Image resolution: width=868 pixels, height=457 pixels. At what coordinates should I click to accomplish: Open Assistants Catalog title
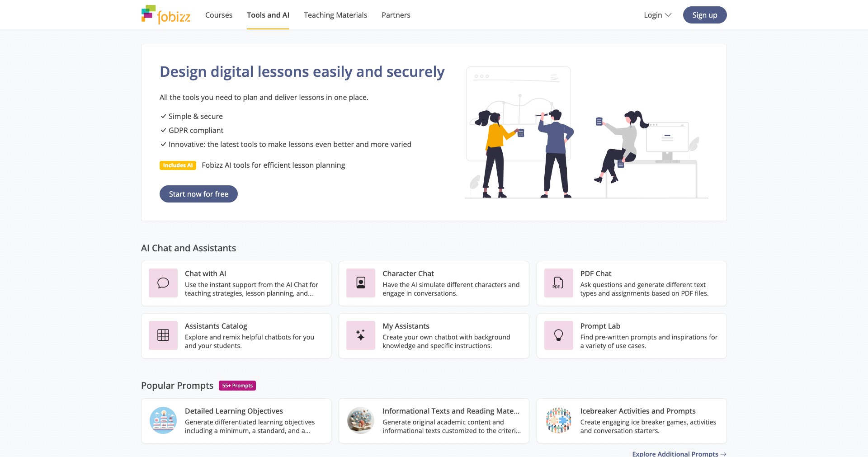[216, 326]
